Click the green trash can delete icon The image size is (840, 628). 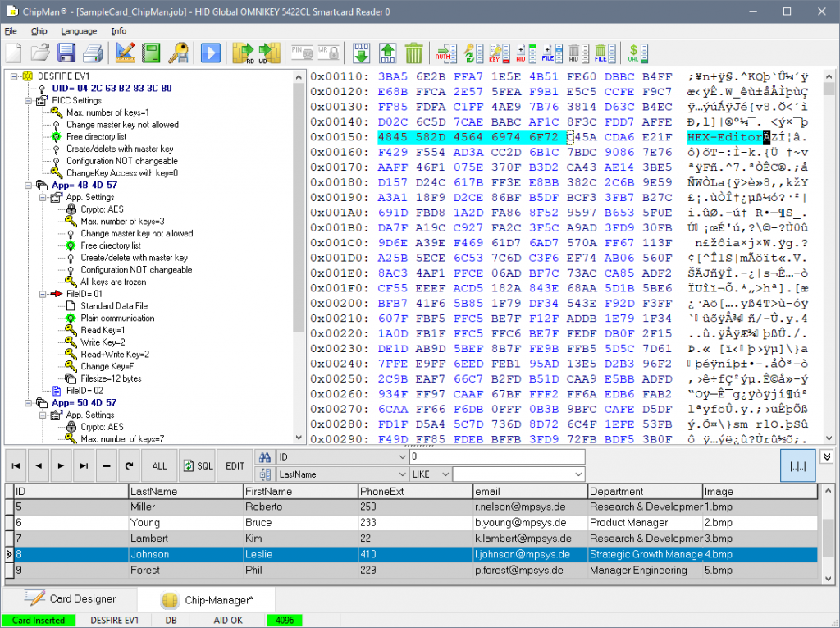[x=414, y=53]
